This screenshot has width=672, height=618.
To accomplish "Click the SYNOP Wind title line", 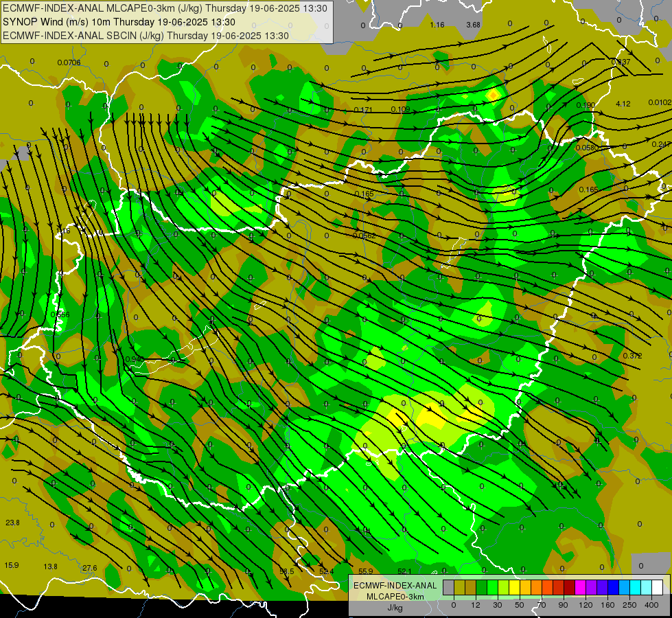I will [x=119, y=22].
